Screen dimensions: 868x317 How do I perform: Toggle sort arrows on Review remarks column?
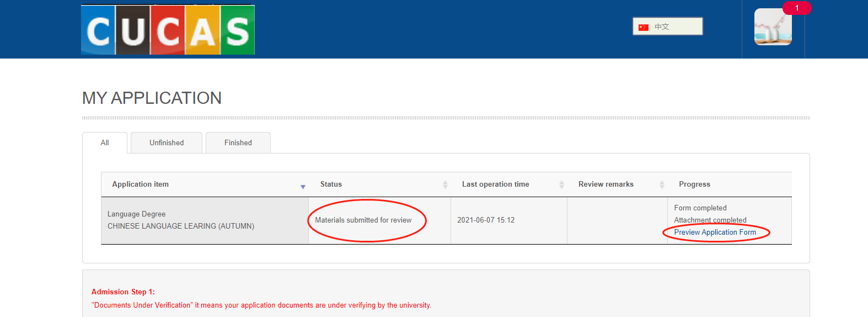pos(662,184)
